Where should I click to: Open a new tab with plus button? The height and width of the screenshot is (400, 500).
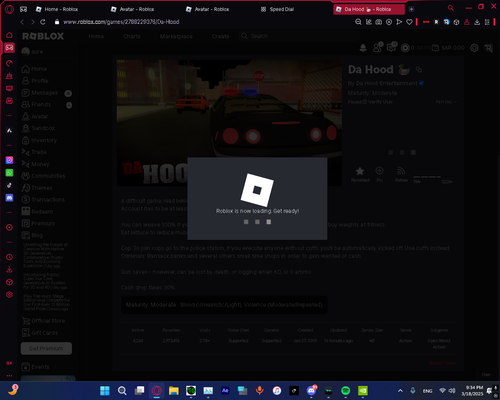tap(411, 9)
